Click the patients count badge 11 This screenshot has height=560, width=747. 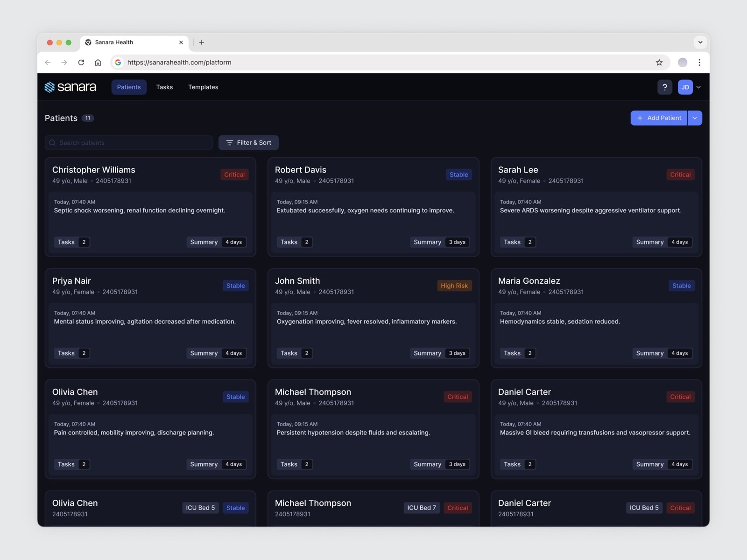click(x=88, y=118)
